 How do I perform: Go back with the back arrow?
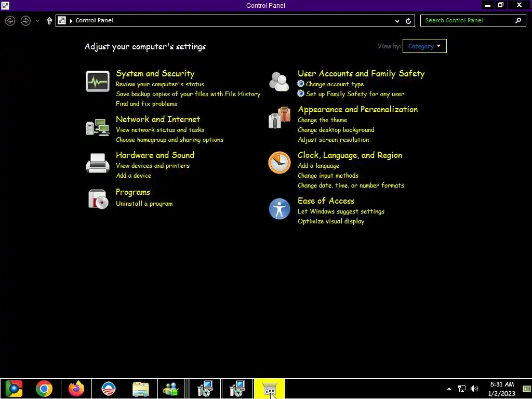click(10, 21)
